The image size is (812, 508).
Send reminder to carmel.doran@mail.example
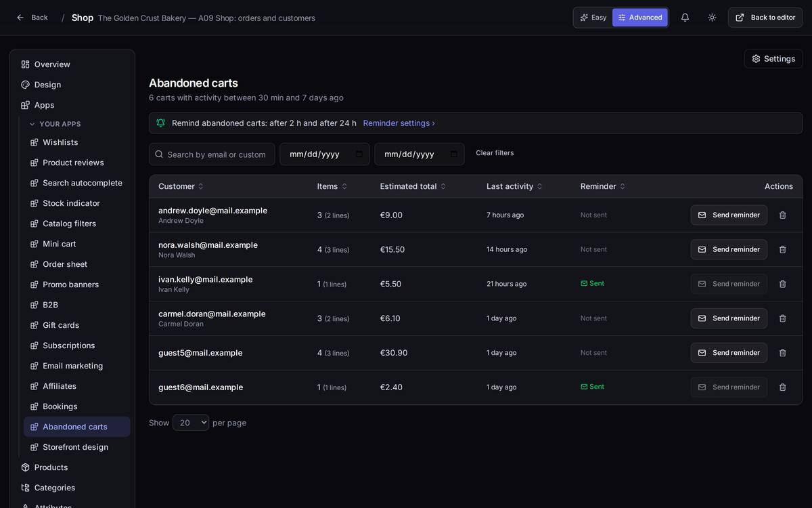[x=729, y=318]
